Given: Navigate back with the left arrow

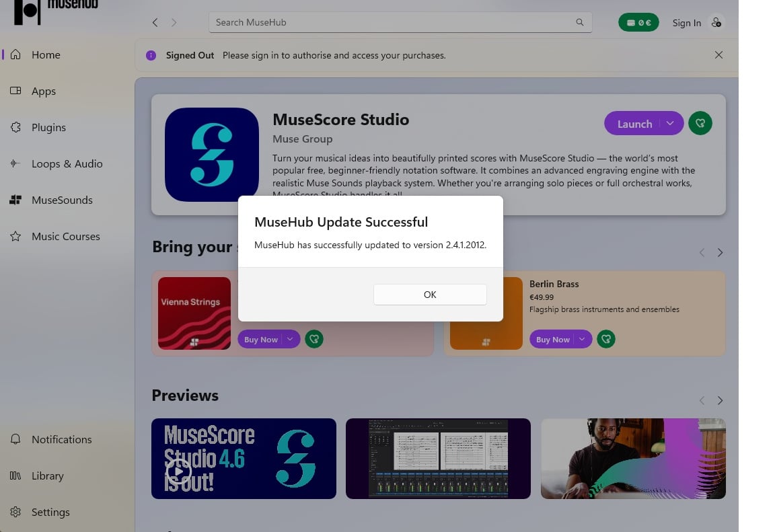Looking at the screenshot, I should coord(155,22).
